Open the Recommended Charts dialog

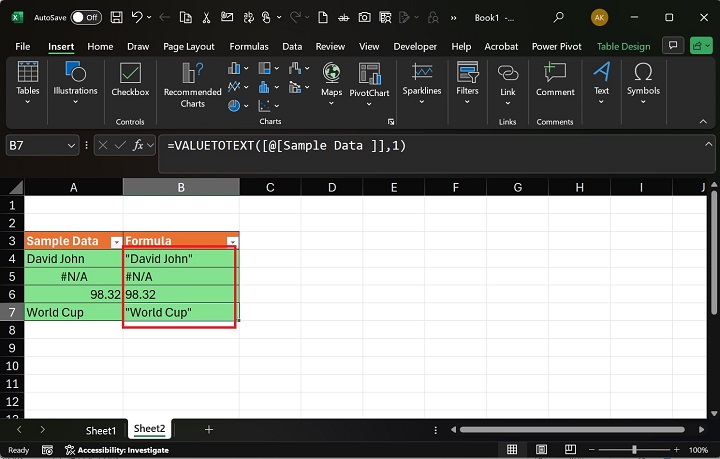pyautogui.click(x=192, y=84)
